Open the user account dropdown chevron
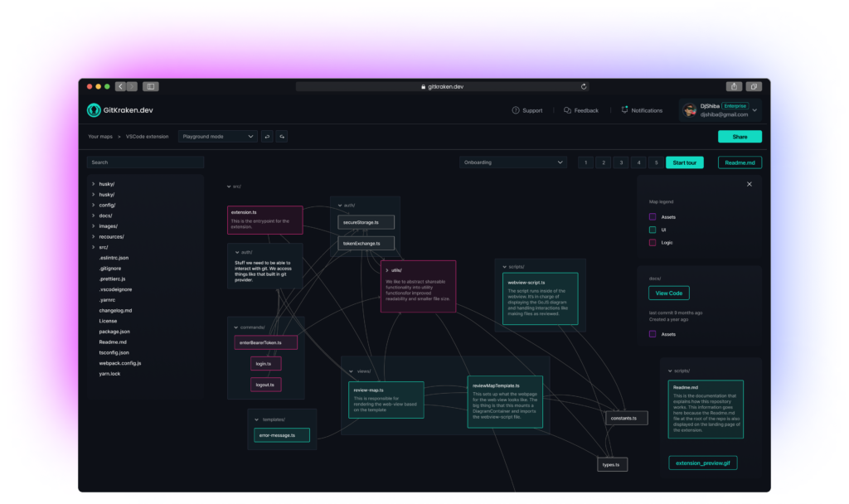This screenshot has width=849, height=504. pos(754,110)
